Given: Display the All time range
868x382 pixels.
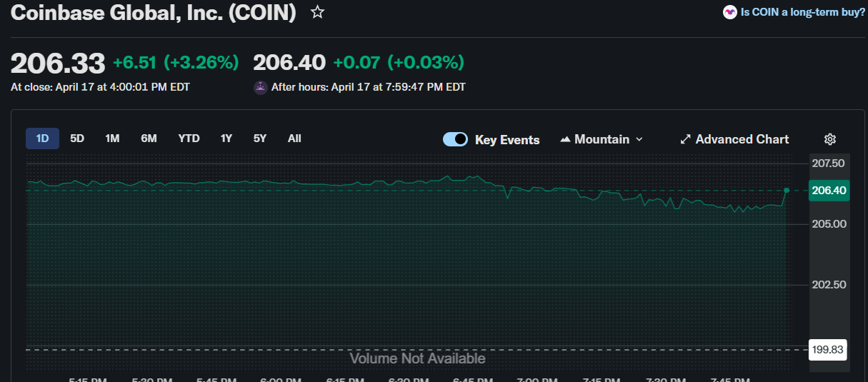Looking at the screenshot, I should 294,139.
